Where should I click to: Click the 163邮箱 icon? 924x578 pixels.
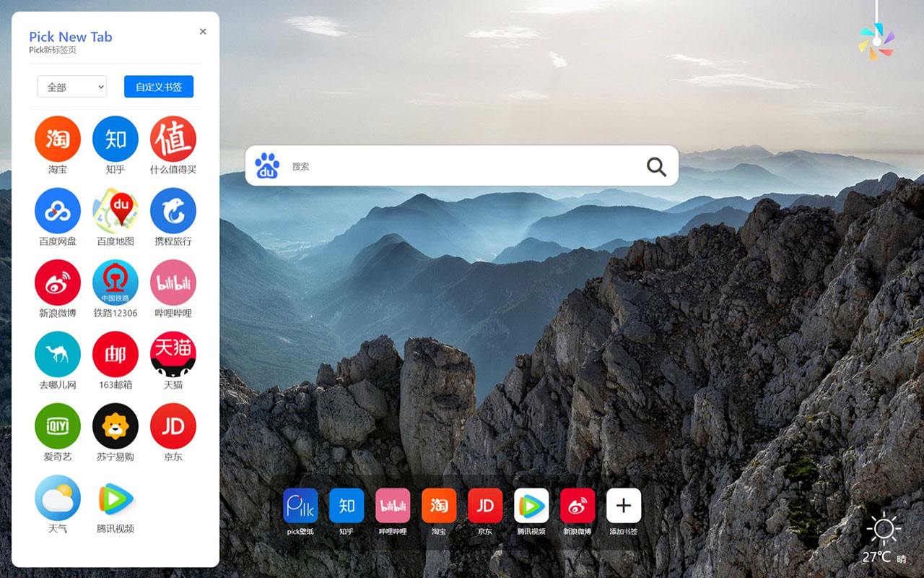[x=115, y=354]
